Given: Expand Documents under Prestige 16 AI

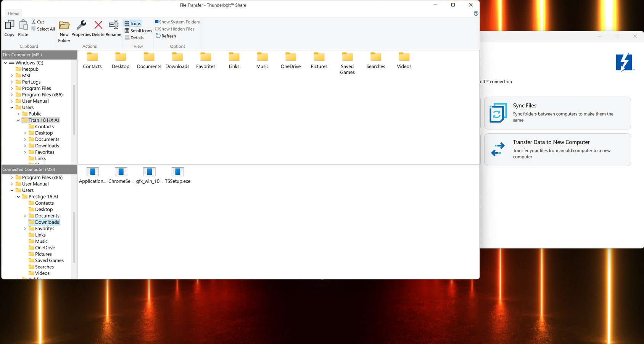Looking at the screenshot, I should point(25,216).
